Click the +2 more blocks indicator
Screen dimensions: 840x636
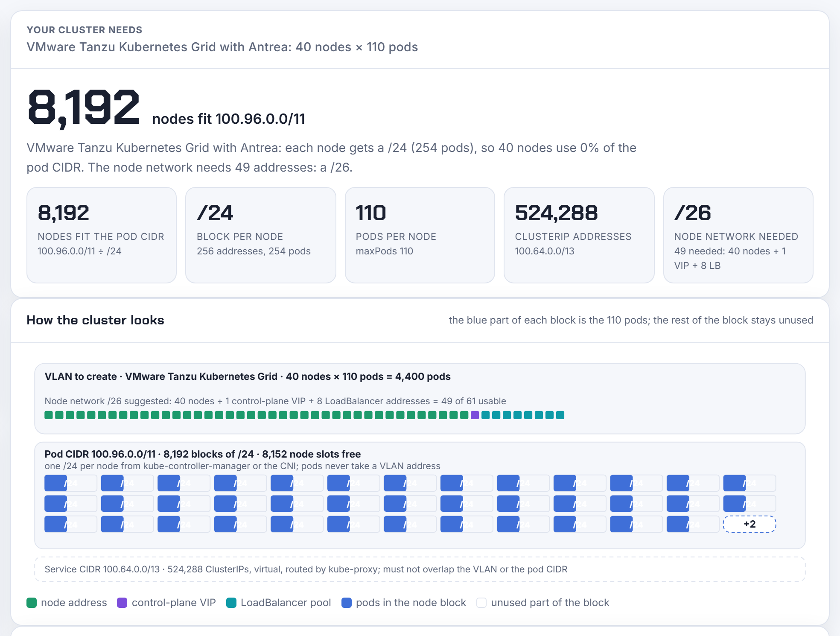750,524
